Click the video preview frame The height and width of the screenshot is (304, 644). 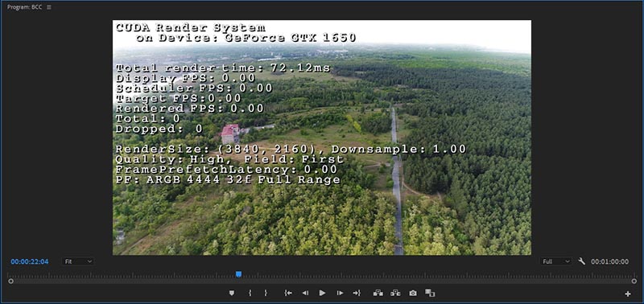point(322,138)
